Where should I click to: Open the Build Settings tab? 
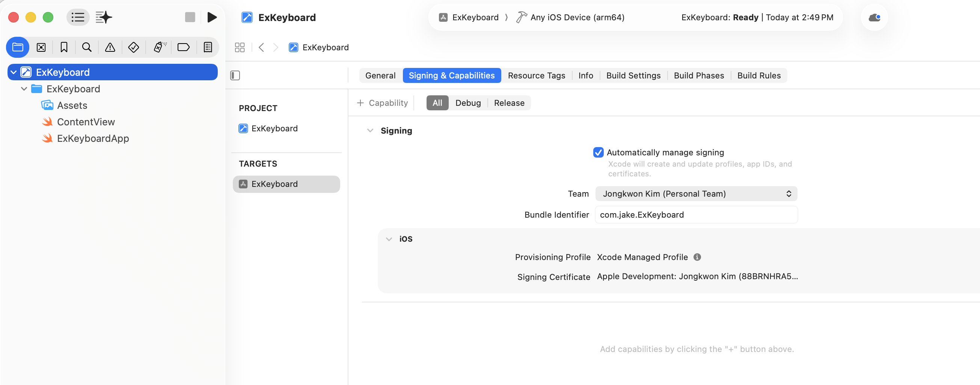633,75
